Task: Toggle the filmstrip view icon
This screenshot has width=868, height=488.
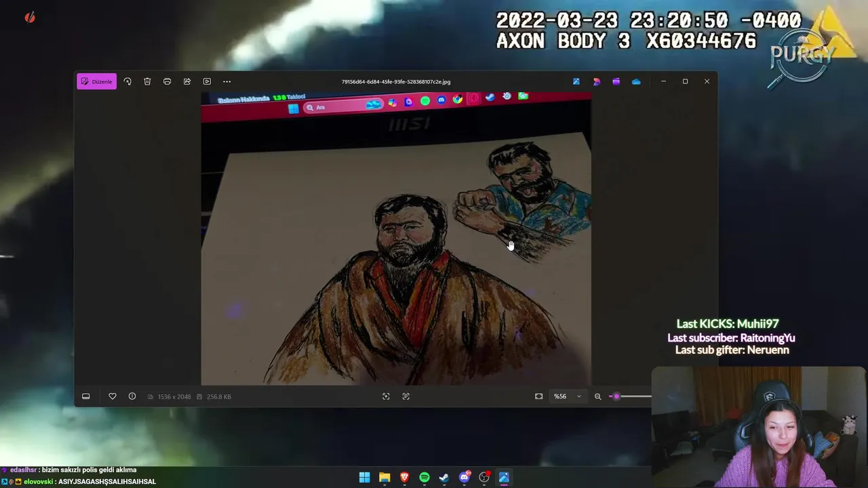Action: [x=86, y=396]
